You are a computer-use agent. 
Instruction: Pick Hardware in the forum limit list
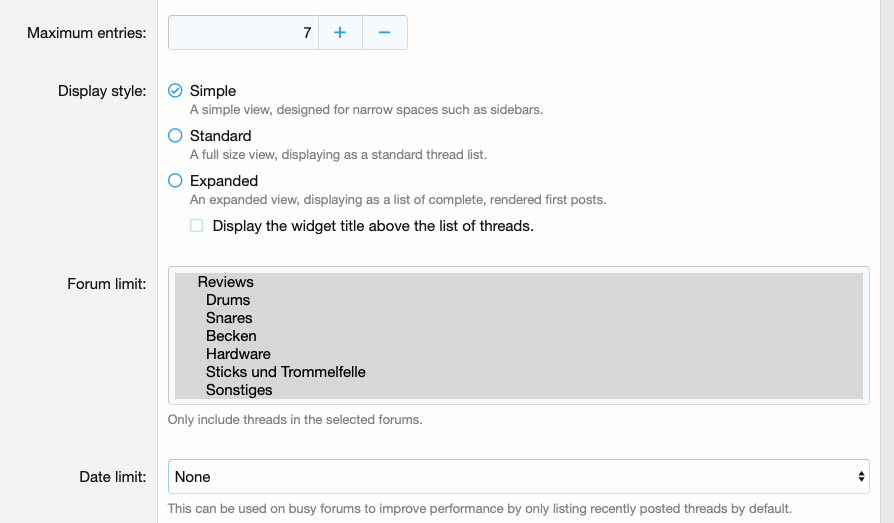click(238, 354)
